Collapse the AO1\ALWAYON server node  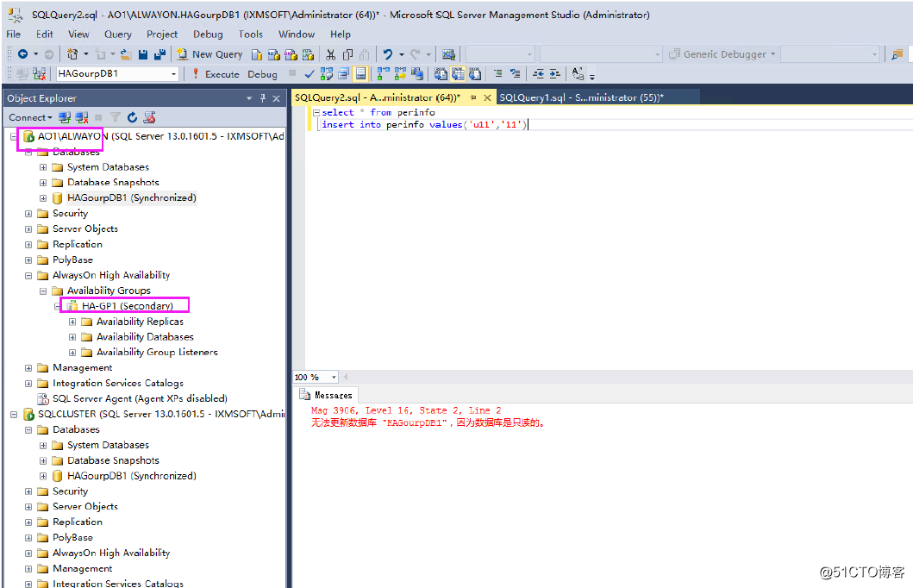point(14,137)
